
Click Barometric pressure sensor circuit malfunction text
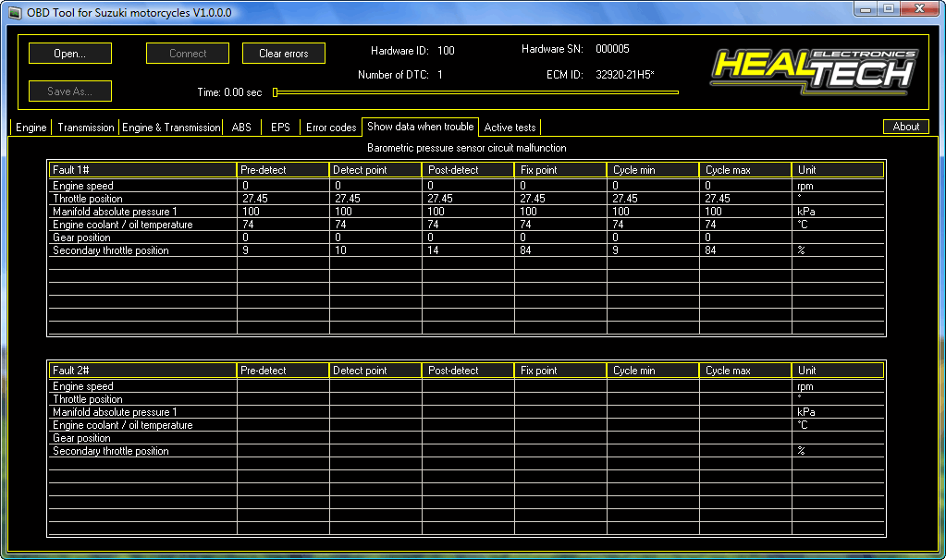(x=466, y=148)
